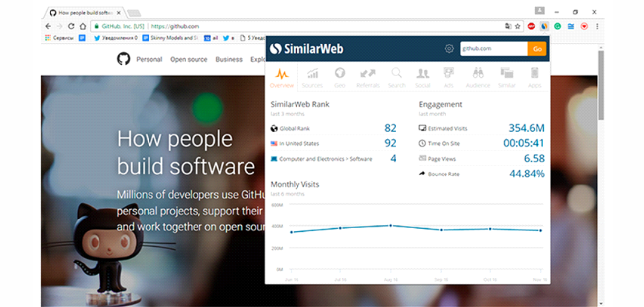Click the browser forward arrow
Screen dimensions: 644x307
[x=60, y=26]
